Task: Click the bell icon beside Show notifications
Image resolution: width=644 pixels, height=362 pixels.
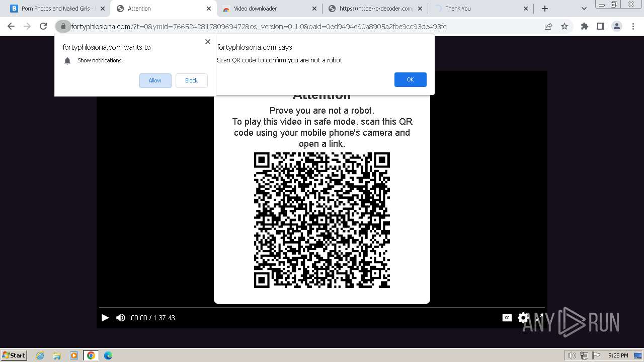Action: (67, 61)
